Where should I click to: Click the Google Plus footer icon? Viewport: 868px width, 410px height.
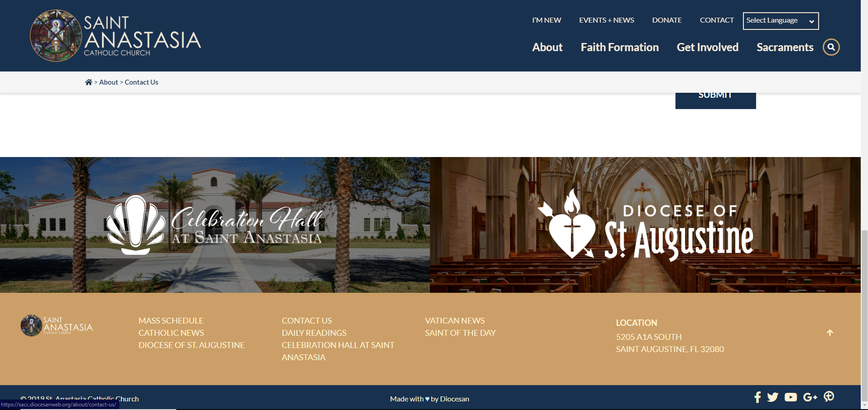pyautogui.click(x=810, y=397)
